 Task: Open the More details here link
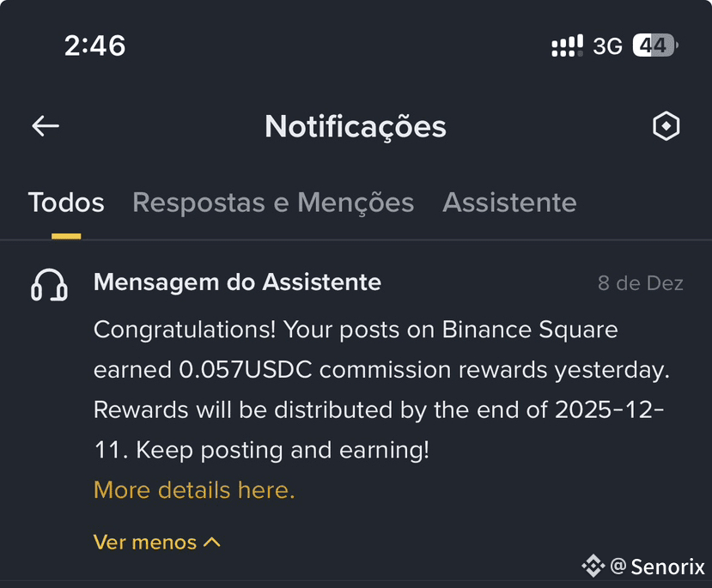pos(194,490)
